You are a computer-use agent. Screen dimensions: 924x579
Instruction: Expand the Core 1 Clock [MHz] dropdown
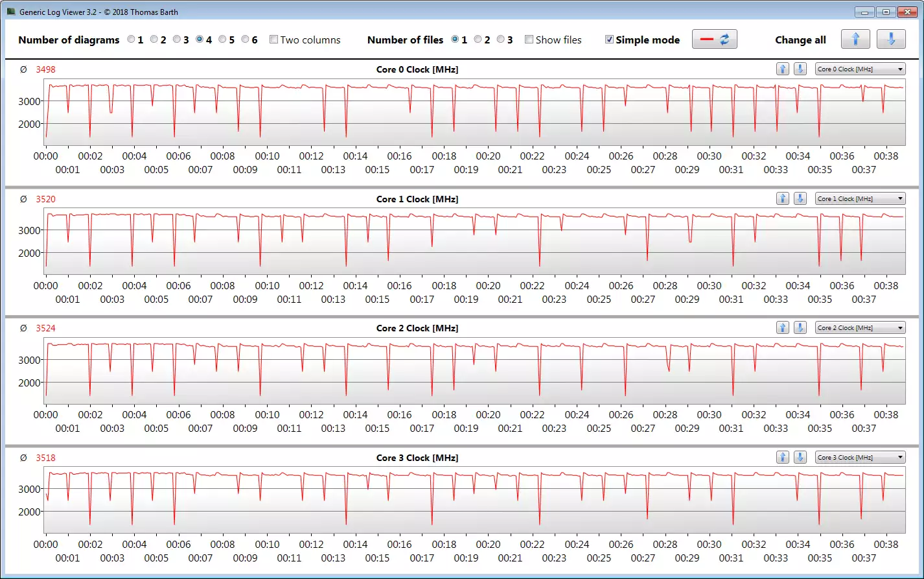point(860,199)
